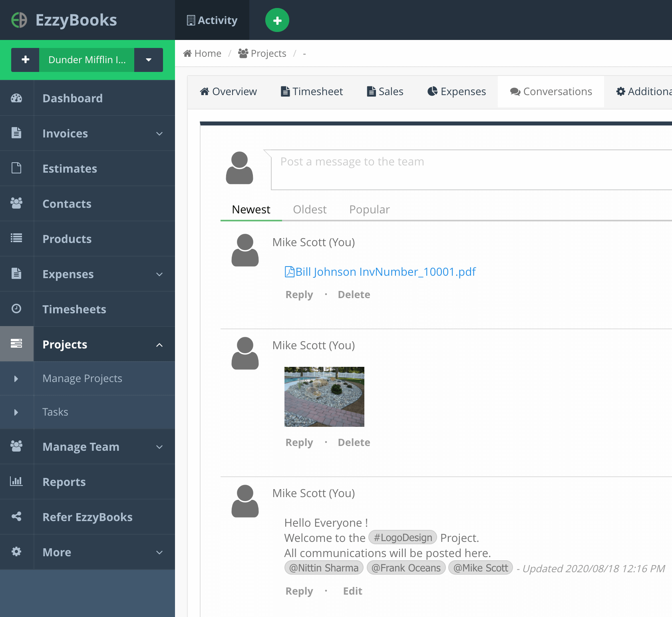The height and width of the screenshot is (617, 672).
Task: Click the add company plus icon
Action: [x=25, y=60]
